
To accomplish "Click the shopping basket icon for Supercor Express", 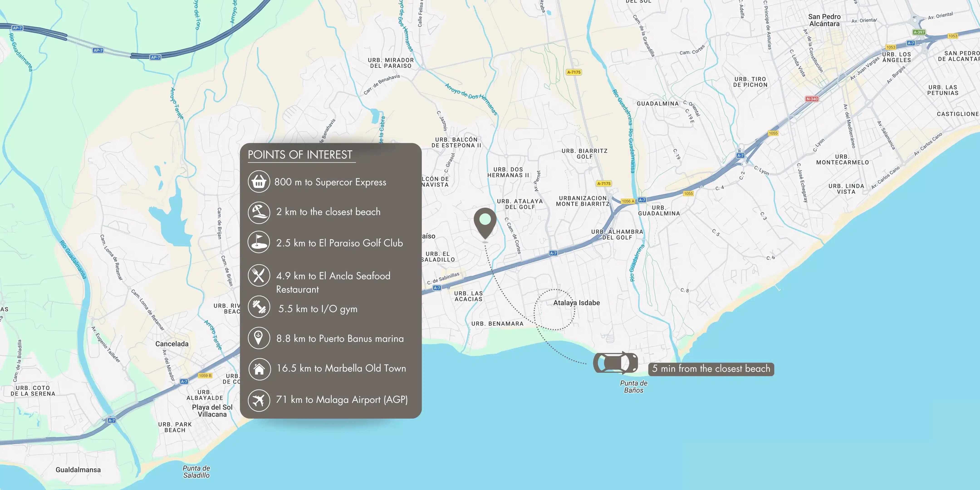I will pos(259,182).
